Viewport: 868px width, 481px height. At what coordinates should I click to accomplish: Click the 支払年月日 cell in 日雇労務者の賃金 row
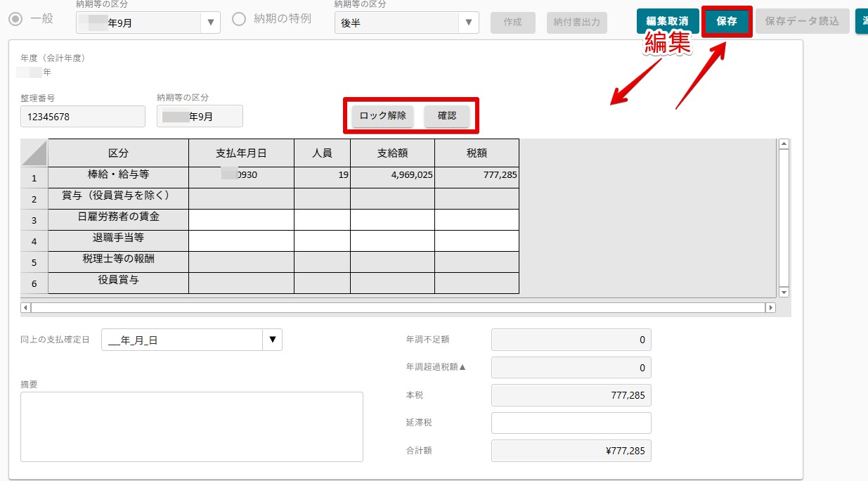tap(241, 219)
